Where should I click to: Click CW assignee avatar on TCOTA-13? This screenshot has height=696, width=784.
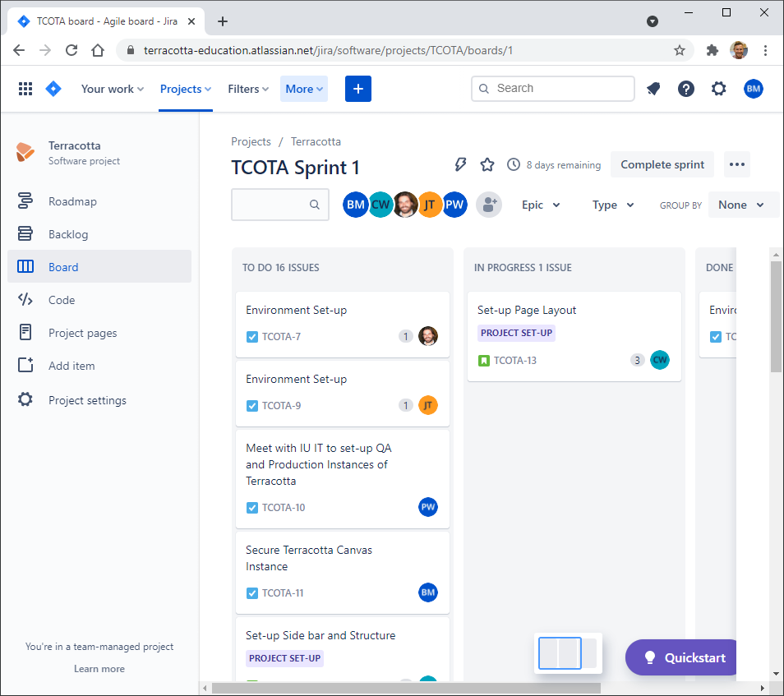pyautogui.click(x=660, y=360)
